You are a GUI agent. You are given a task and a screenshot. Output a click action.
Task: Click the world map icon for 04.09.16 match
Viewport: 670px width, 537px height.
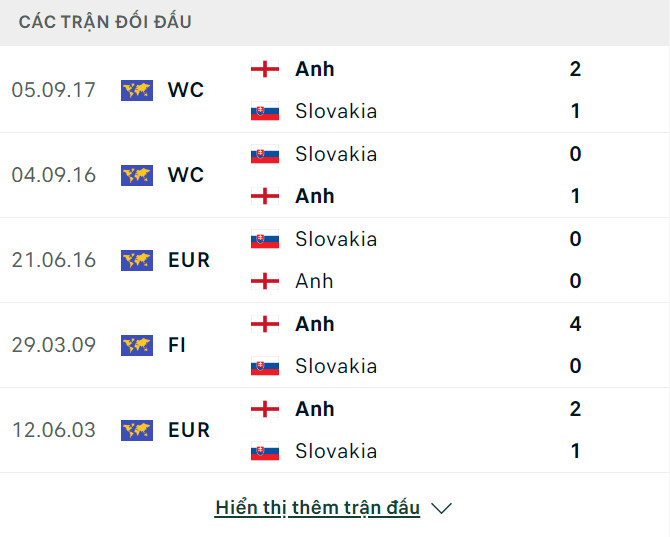pos(136,175)
